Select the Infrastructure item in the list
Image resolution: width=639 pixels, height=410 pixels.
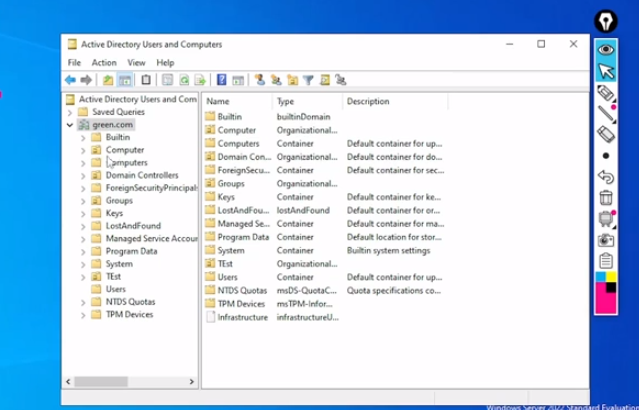click(x=242, y=317)
